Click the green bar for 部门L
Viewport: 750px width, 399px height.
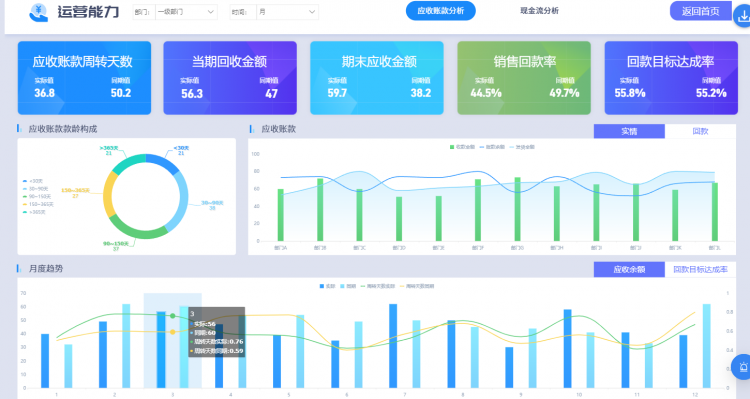pos(715,211)
